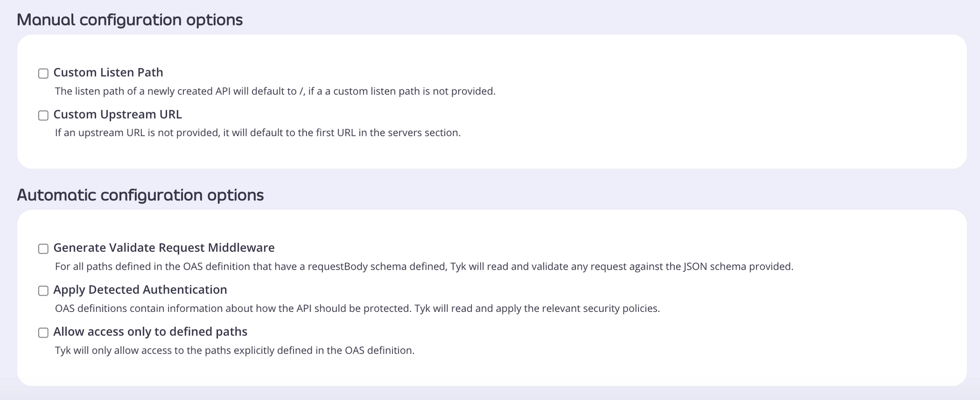Viewport: 980px width, 400px height.
Task: Select the Custom Listen Path label
Action: 109,72
